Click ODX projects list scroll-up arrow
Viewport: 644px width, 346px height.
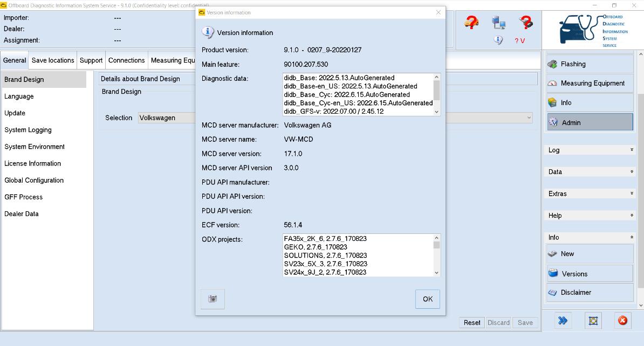(x=436, y=238)
